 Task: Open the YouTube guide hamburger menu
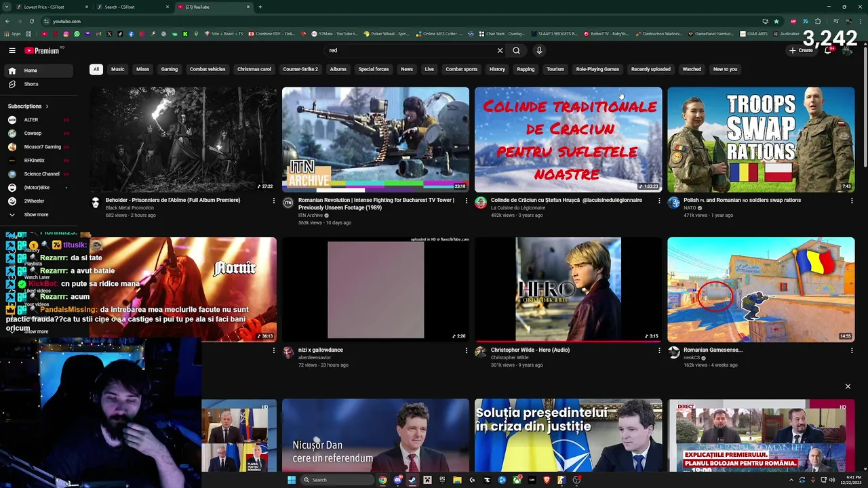coord(12,50)
